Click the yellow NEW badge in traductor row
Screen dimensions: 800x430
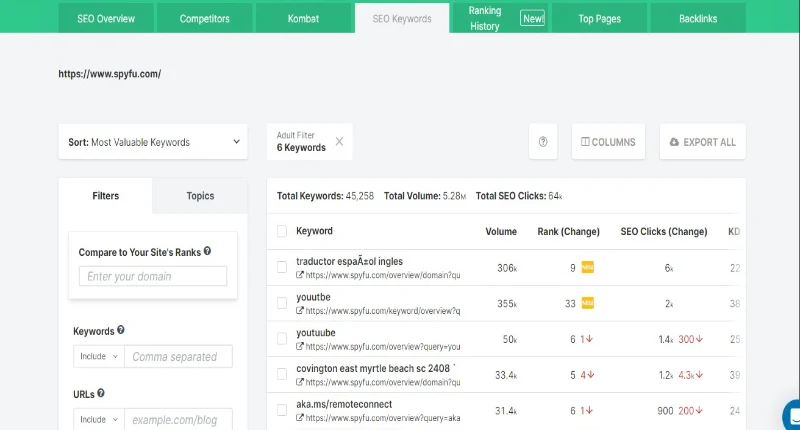(x=587, y=267)
